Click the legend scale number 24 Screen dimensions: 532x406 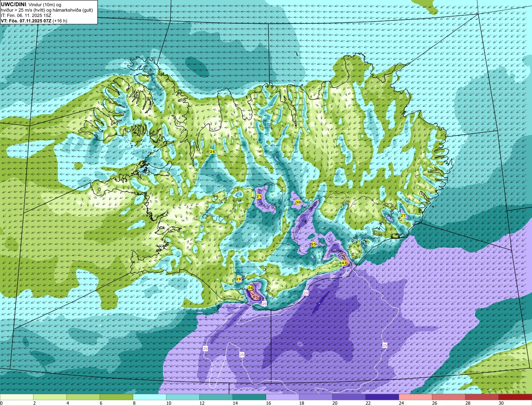coord(401,403)
